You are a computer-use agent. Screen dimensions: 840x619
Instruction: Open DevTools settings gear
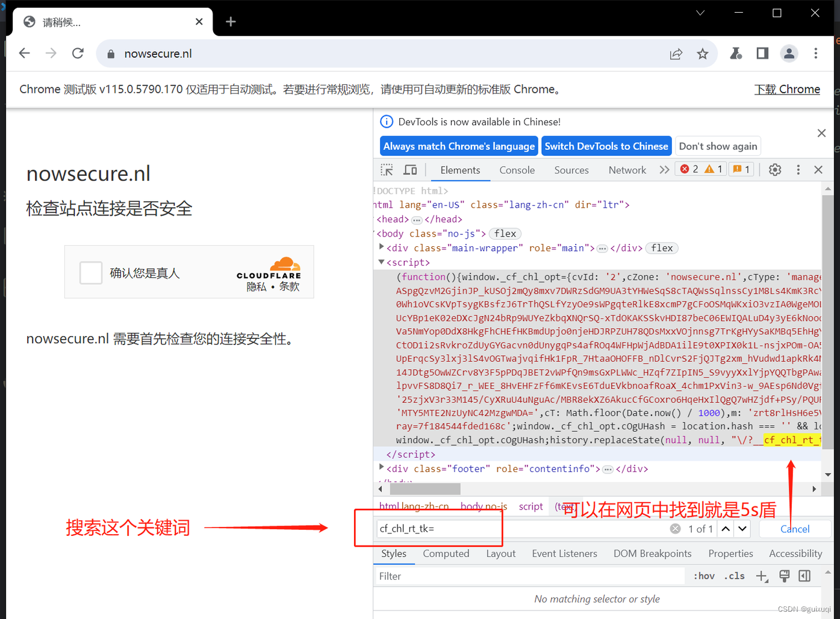tap(775, 170)
